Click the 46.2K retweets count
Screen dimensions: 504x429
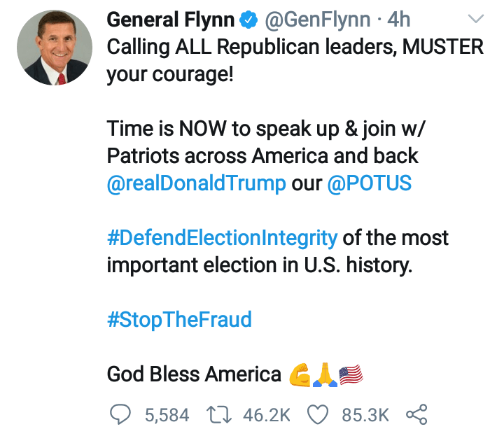266,415
